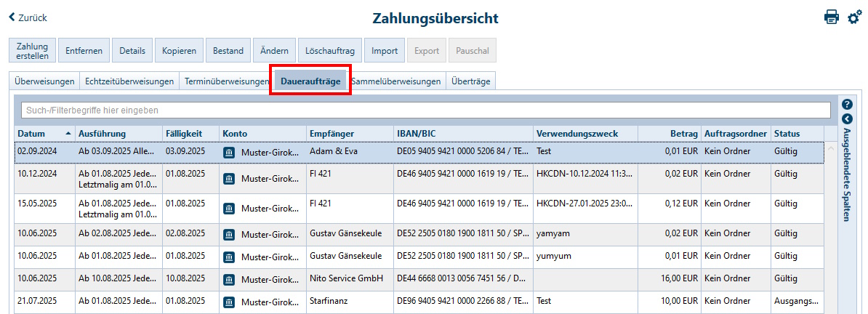Click the Kopieren button

179,50
